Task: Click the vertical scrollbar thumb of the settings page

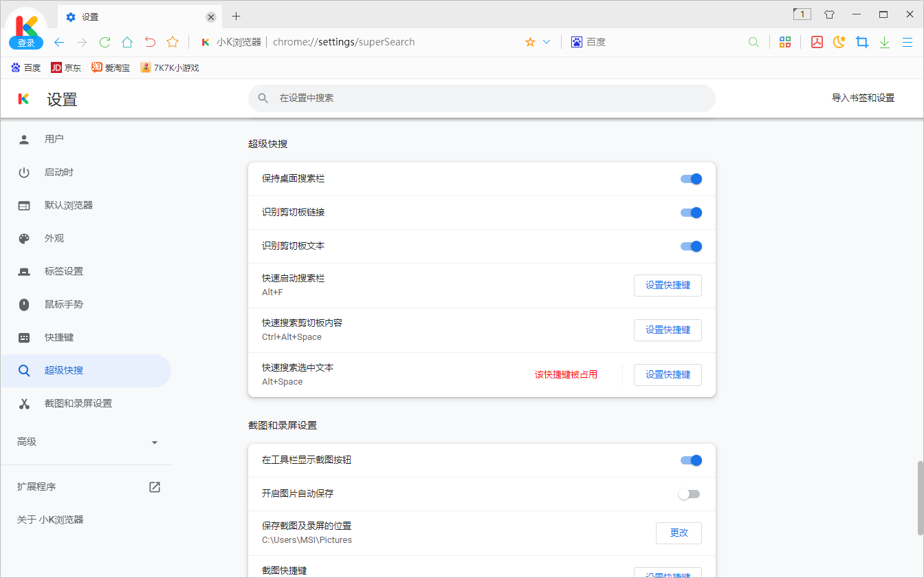Action: (x=919, y=497)
